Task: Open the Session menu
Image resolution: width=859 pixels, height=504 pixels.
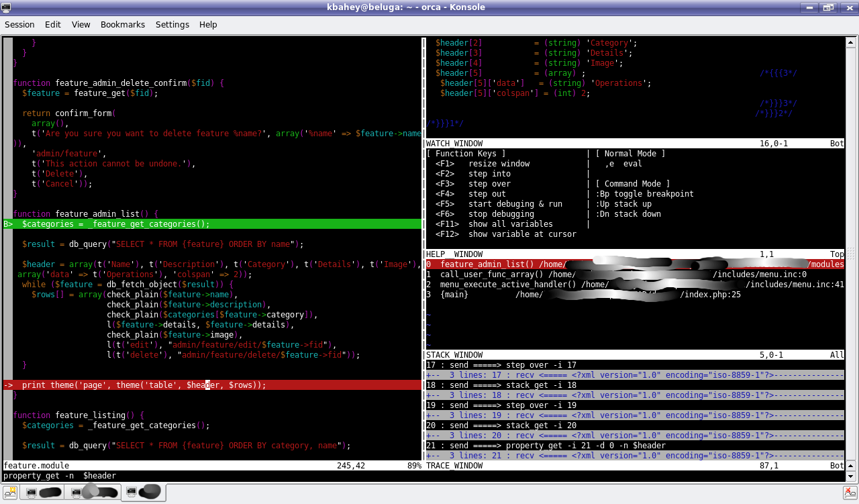Action: tap(19, 24)
